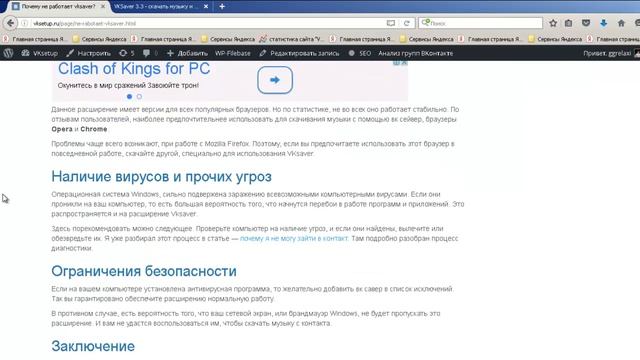Close the ad via corner icon
Image resolution: width=640 pixels, height=360 pixels.
tap(404, 62)
